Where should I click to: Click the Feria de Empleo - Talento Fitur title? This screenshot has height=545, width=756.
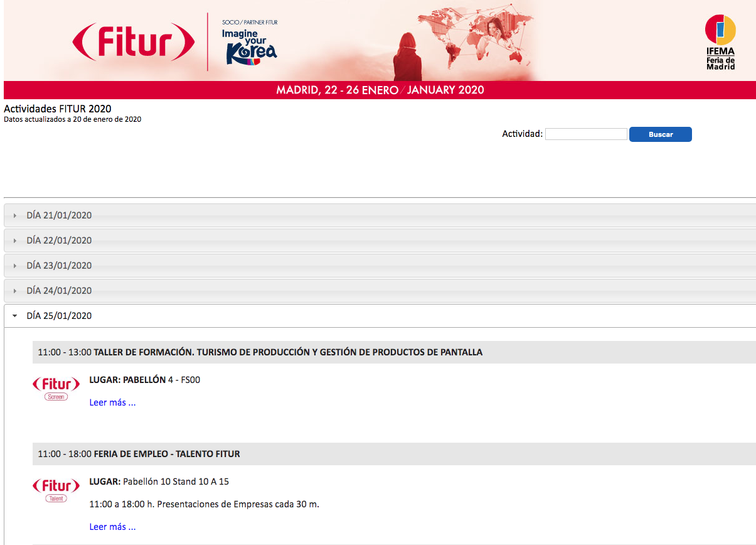pyautogui.click(x=167, y=454)
